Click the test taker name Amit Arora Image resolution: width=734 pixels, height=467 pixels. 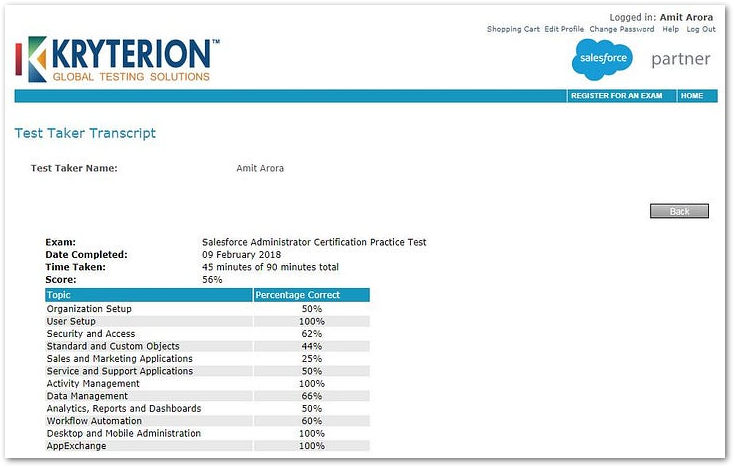click(x=260, y=168)
